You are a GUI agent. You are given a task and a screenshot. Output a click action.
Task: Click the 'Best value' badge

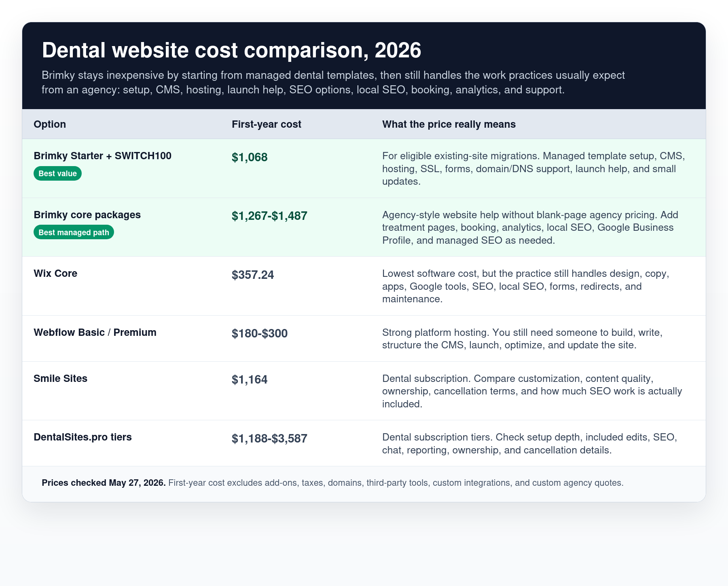click(x=57, y=173)
